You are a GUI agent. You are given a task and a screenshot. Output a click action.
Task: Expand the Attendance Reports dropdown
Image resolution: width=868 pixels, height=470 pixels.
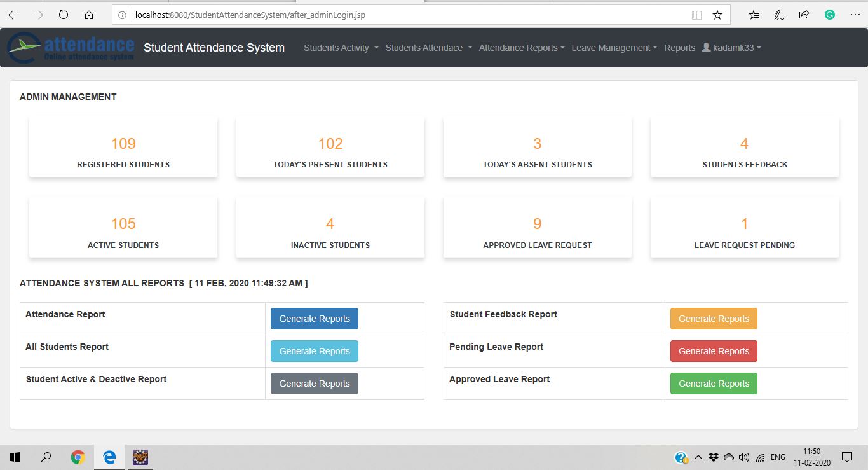click(x=522, y=48)
